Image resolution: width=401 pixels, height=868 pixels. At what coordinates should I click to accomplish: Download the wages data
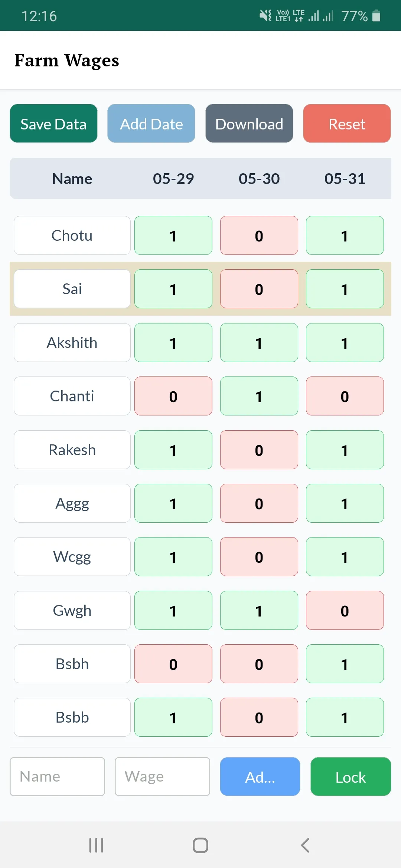point(249,124)
